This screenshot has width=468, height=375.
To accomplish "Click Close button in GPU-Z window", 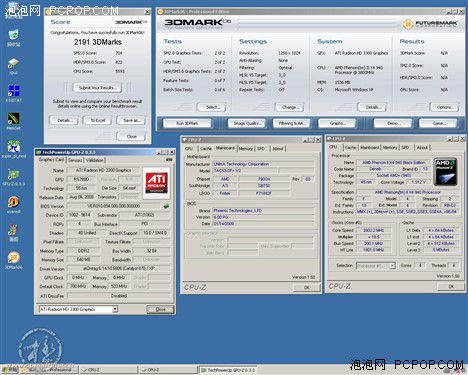I will coord(160,309).
